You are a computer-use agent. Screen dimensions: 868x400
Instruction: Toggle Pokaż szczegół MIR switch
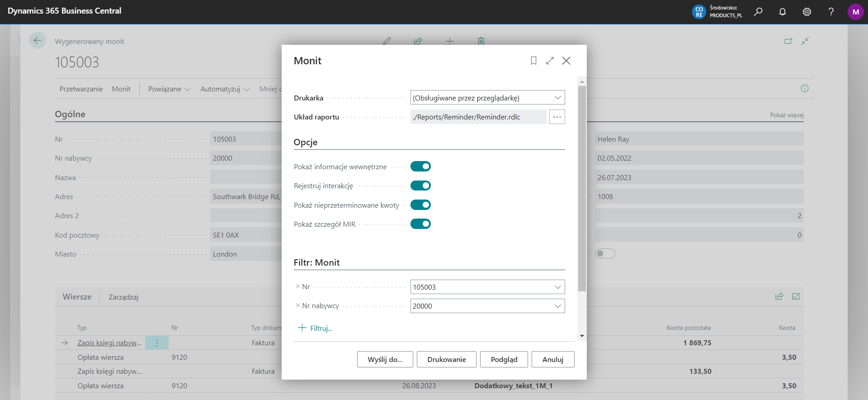tap(420, 224)
